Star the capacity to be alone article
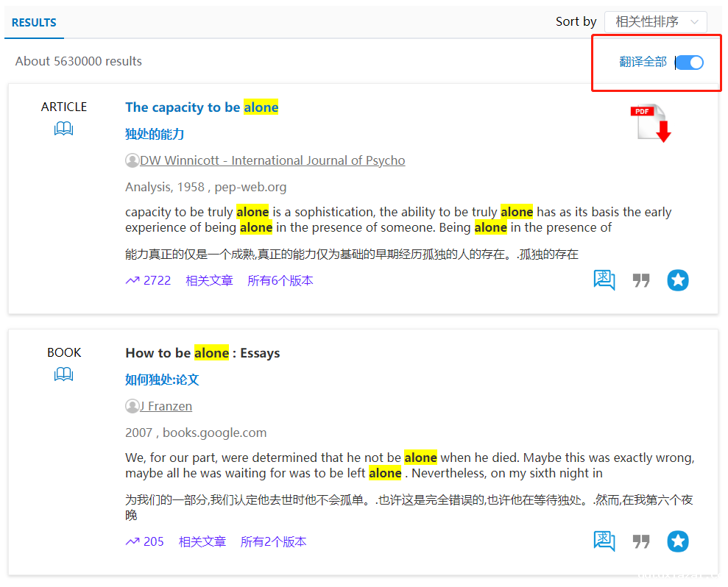The image size is (728, 587). pos(678,280)
